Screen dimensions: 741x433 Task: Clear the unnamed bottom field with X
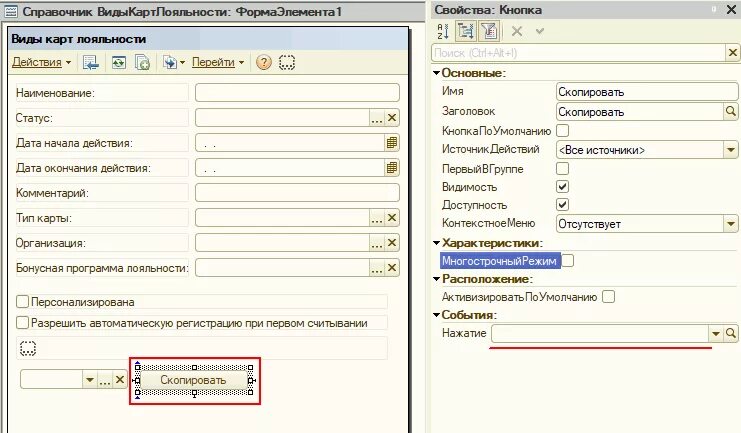(x=120, y=380)
